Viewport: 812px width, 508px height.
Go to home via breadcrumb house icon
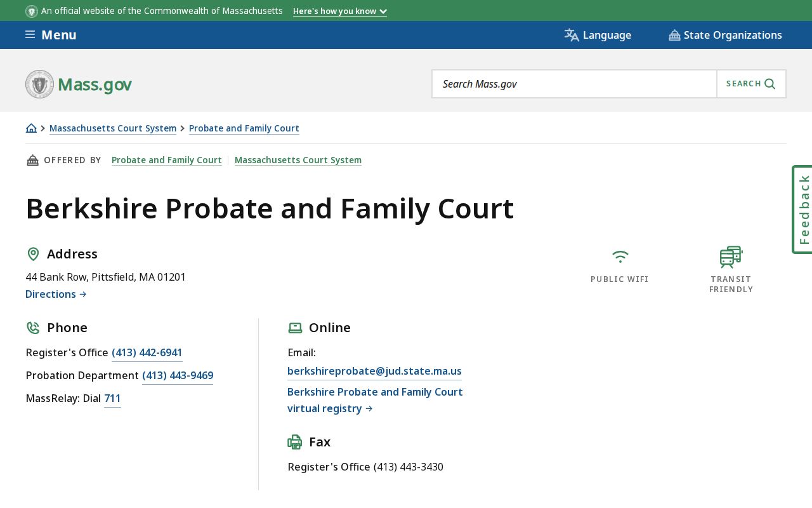(31, 128)
